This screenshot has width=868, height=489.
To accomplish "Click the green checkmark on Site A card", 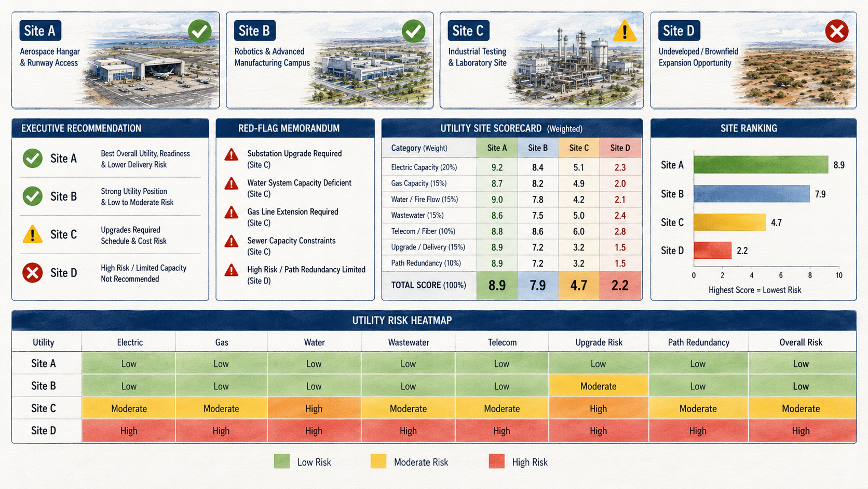I will pos(200,31).
